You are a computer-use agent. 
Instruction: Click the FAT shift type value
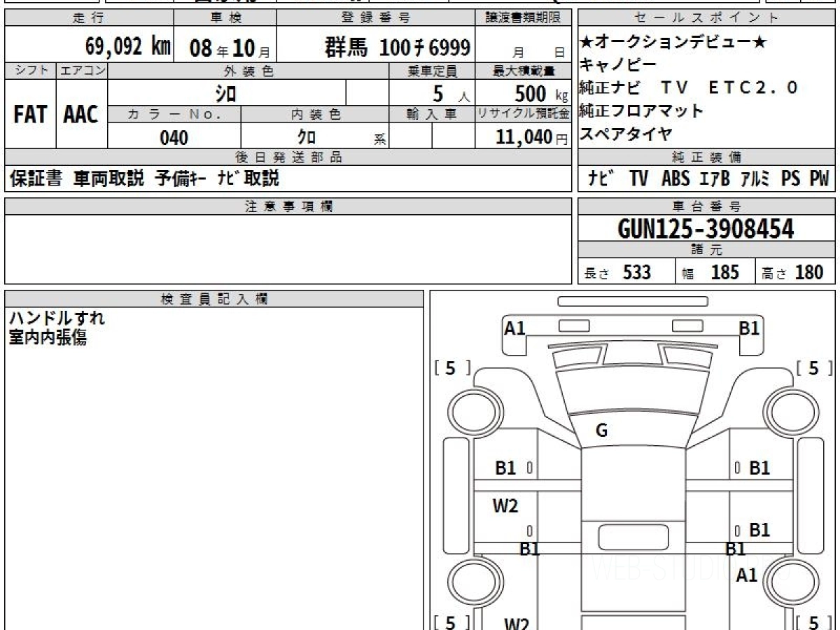tap(30, 115)
